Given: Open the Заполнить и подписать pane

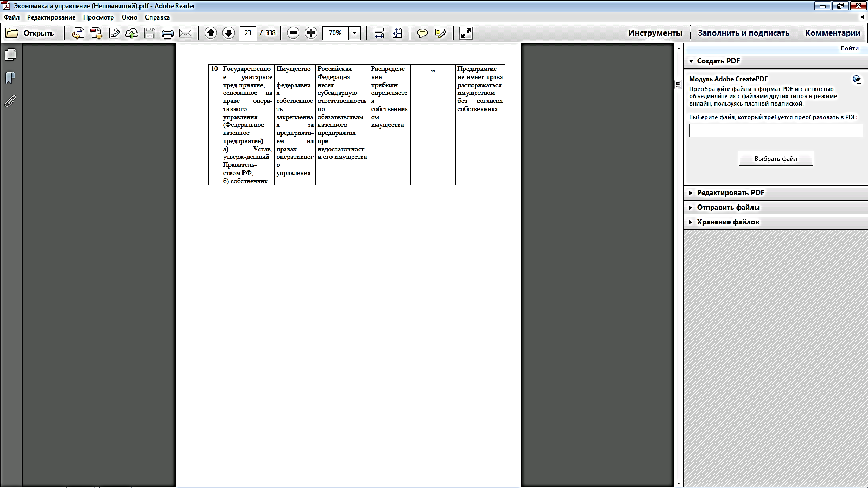Looking at the screenshot, I should pos(743,33).
